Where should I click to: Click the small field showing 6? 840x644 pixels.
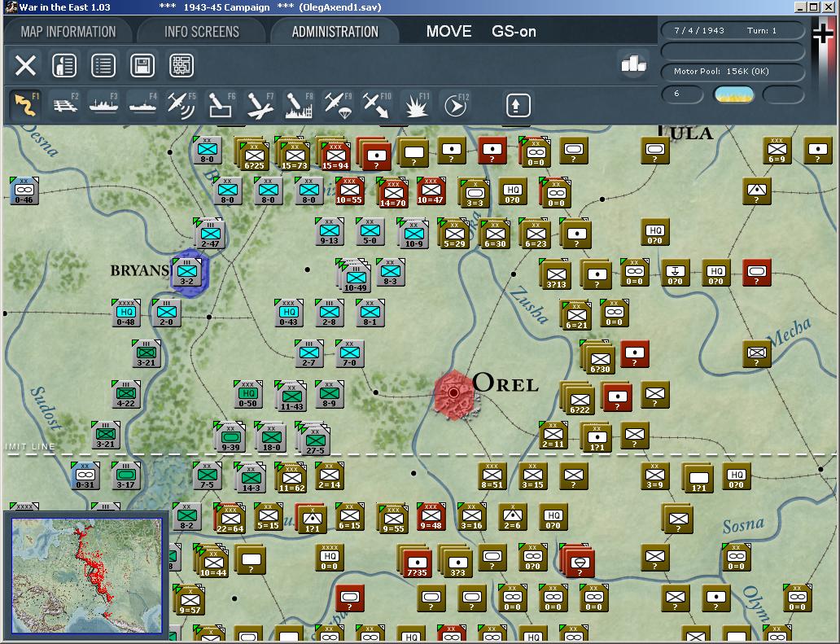[x=682, y=94]
